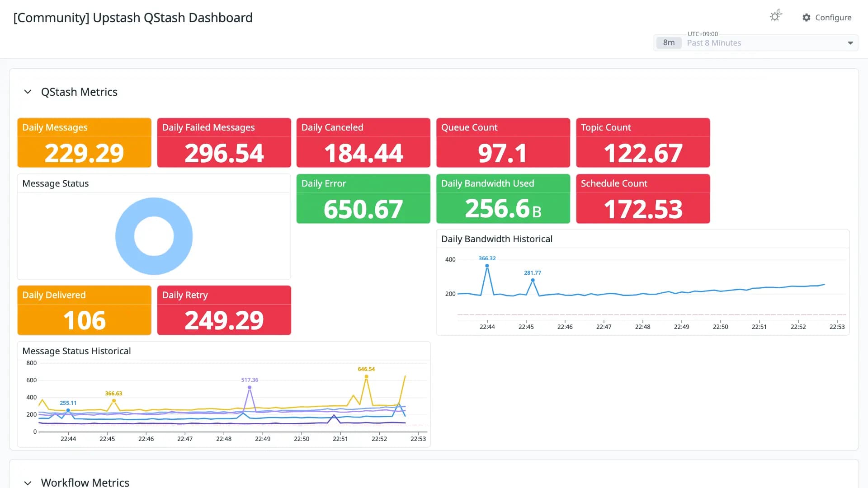
Task: Click the Daily Bandwidth Used value 256.6 B
Action: [x=503, y=209]
